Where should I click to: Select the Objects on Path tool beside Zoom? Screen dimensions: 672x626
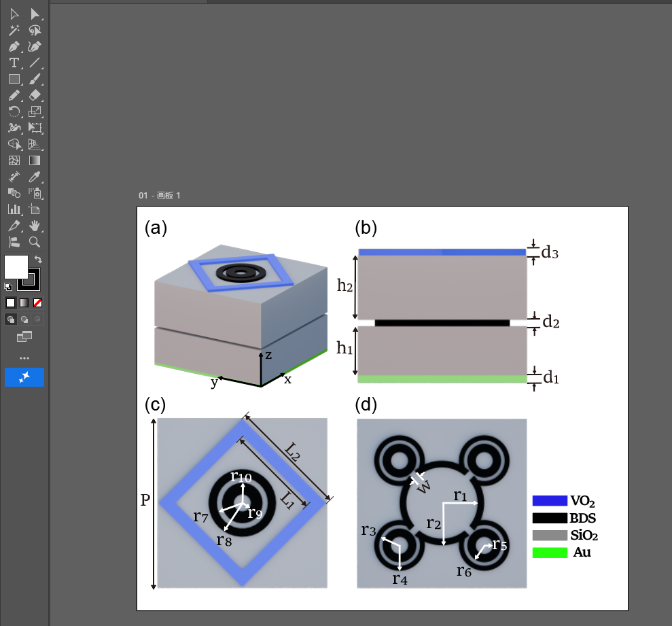click(14, 242)
